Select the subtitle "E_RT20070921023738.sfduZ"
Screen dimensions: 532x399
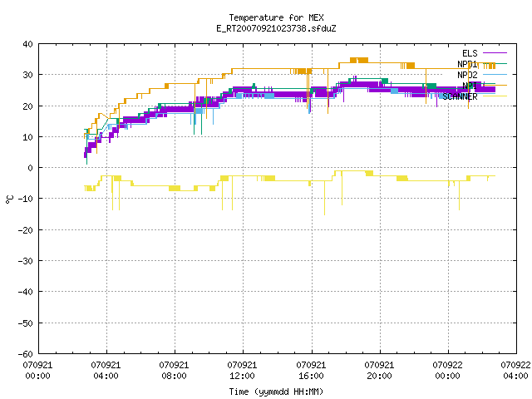pyautogui.click(x=276, y=28)
